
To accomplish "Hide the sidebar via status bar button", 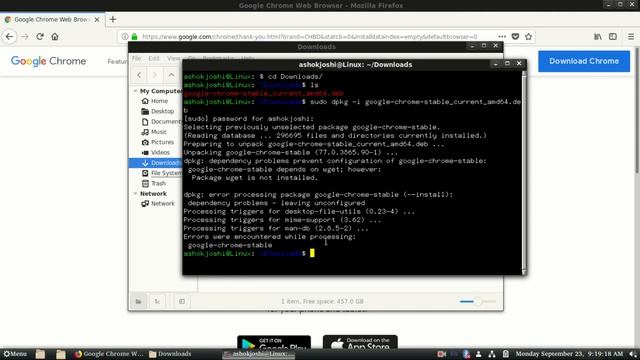I will coord(182,301).
